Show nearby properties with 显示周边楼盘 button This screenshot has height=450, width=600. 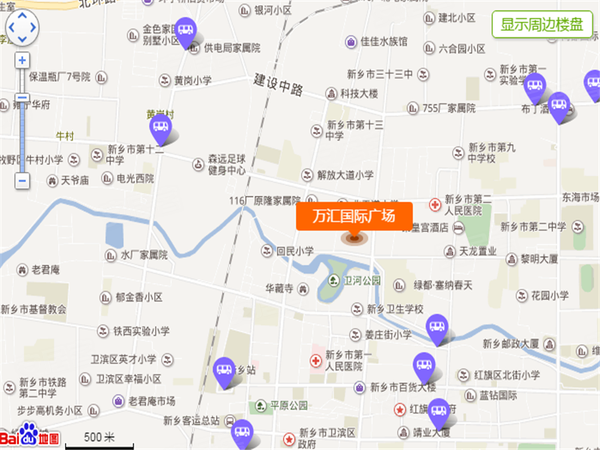[x=542, y=24]
